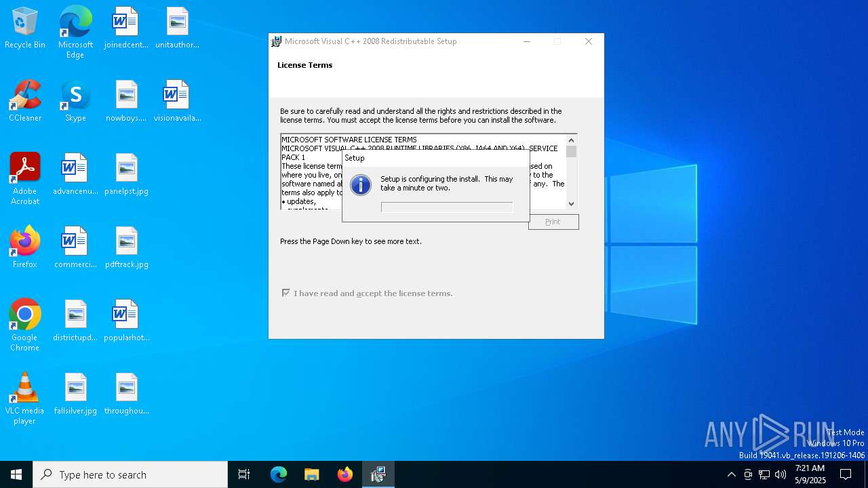Screen dimensions: 868x488
Task: Select the districtupd image file icon
Action: [x=75, y=321]
